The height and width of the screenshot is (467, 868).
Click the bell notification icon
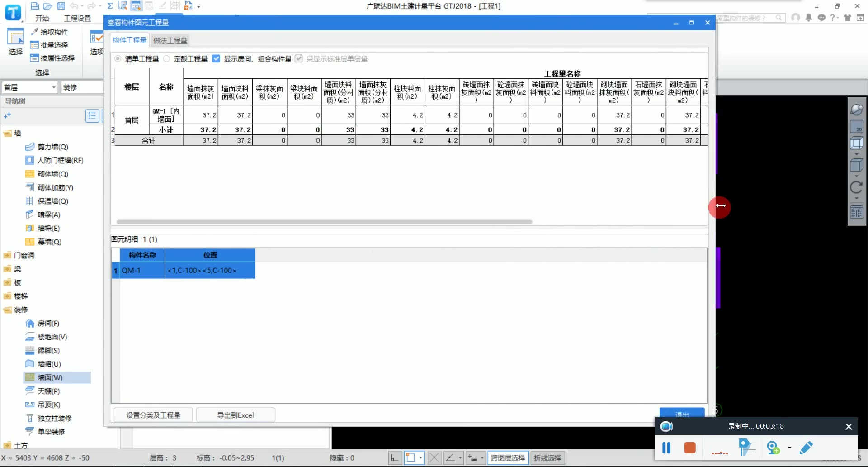click(809, 18)
